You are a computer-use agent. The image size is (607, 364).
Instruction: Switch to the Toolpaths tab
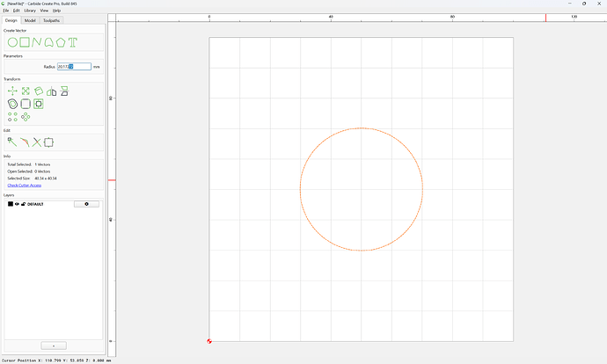[x=51, y=20]
